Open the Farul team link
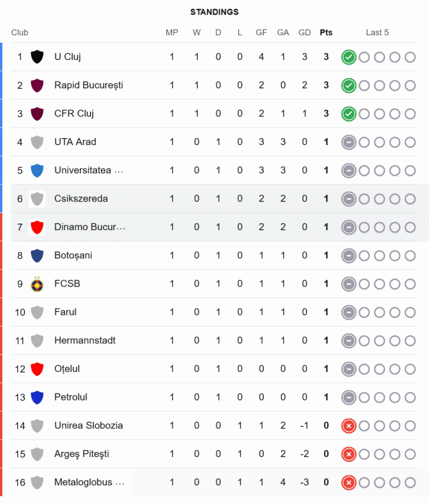The image size is (429, 504). click(65, 312)
